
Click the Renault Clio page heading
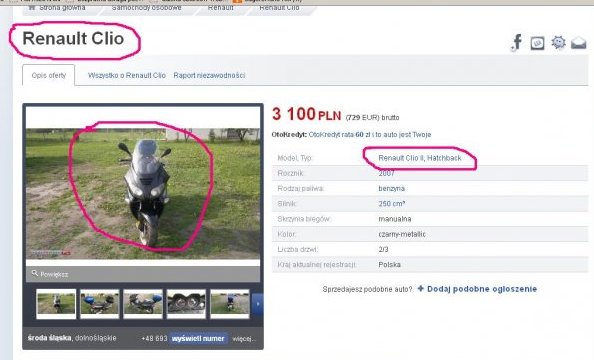tap(73, 39)
